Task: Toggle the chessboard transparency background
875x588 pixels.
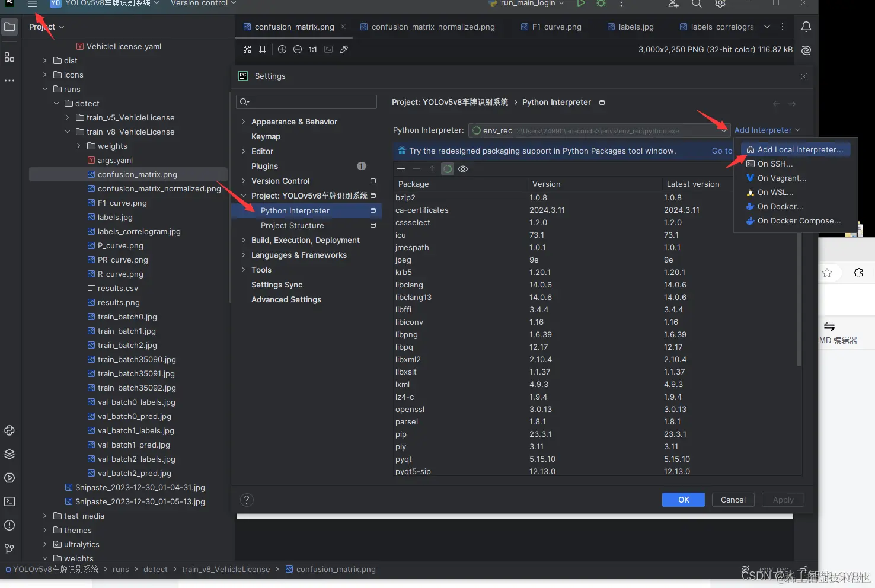Action: point(247,49)
